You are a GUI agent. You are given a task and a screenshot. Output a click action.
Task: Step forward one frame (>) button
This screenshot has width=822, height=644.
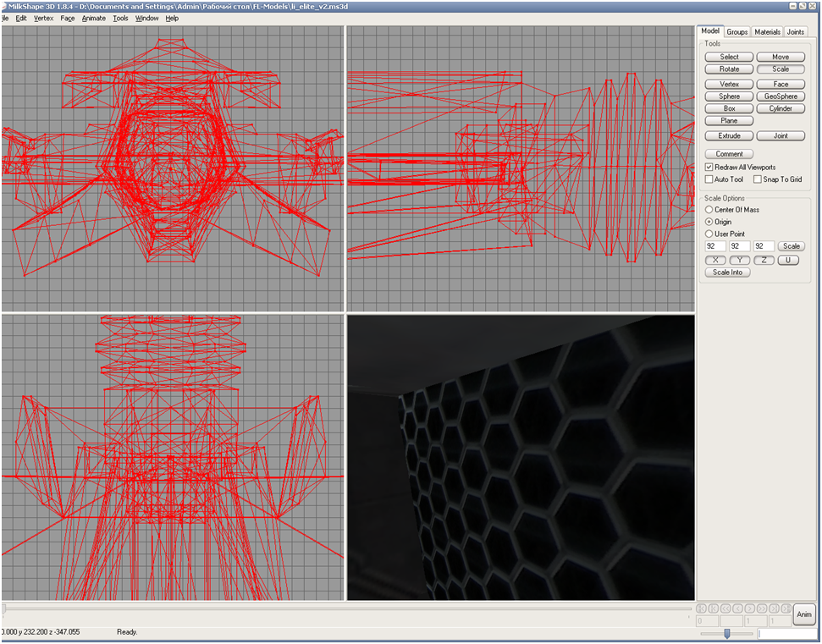[x=750, y=608]
